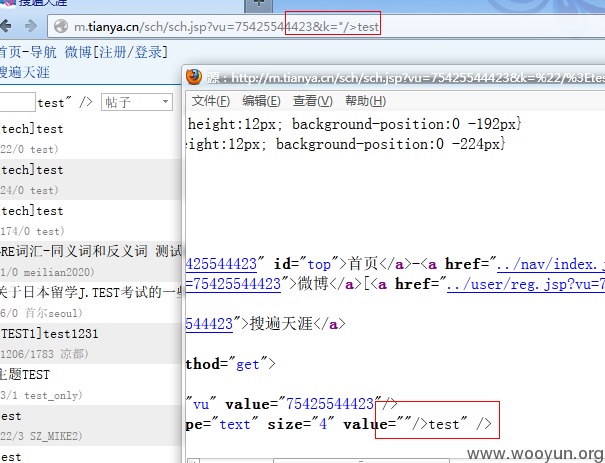Open the ../nav/index source link
Viewport: 605px width, 463px height.
[x=551, y=265]
